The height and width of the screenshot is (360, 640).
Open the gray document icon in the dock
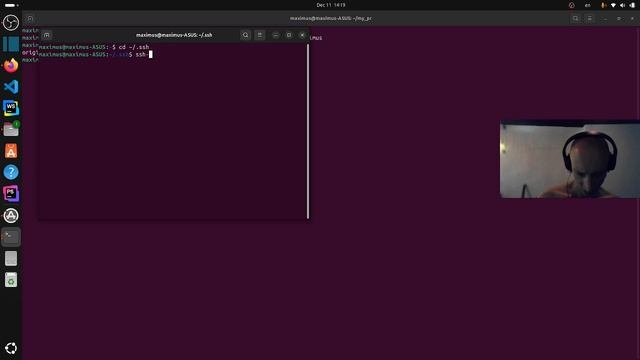tap(11, 258)
